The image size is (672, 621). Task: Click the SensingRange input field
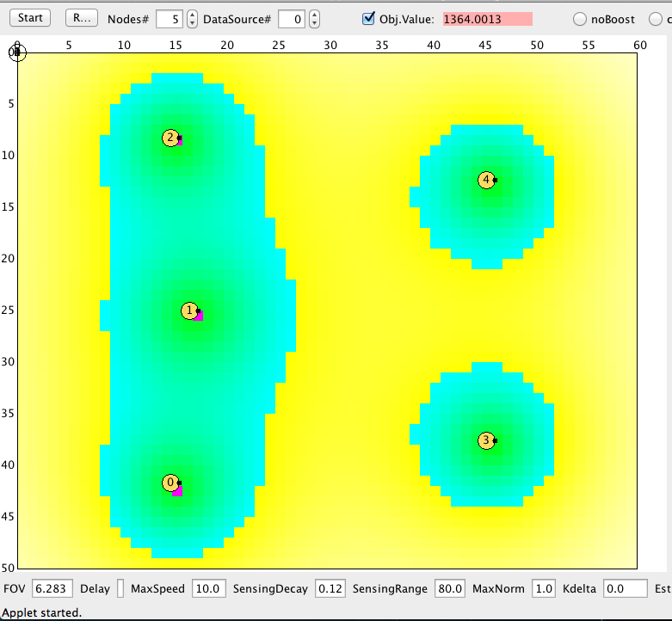point(449,588)
